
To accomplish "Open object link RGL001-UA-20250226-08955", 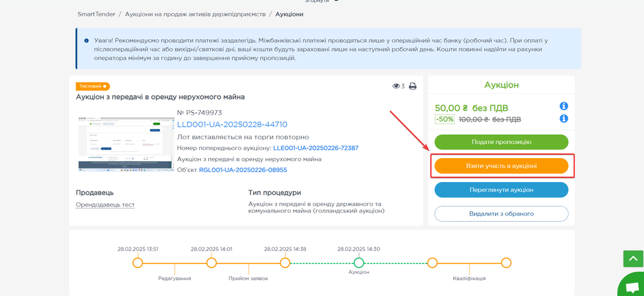I will 243,170.
